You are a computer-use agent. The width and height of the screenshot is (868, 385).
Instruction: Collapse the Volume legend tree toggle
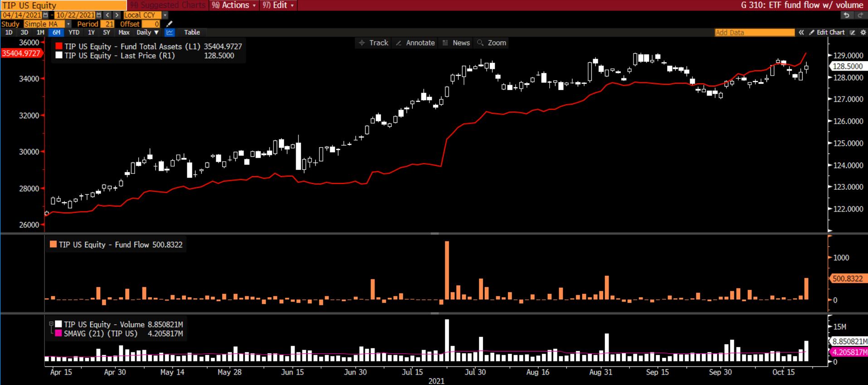[x=51, y=324]
